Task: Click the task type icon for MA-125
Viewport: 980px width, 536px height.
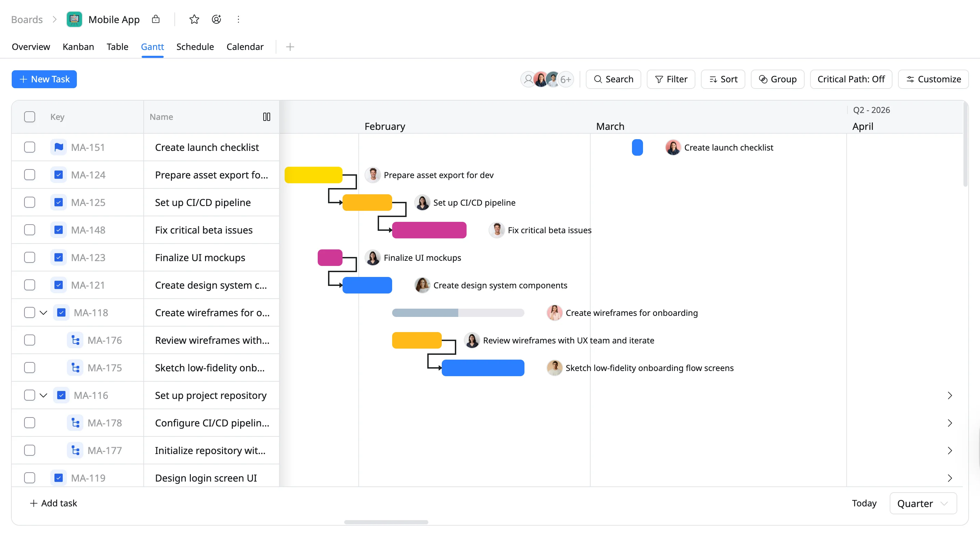Action: 59,203
